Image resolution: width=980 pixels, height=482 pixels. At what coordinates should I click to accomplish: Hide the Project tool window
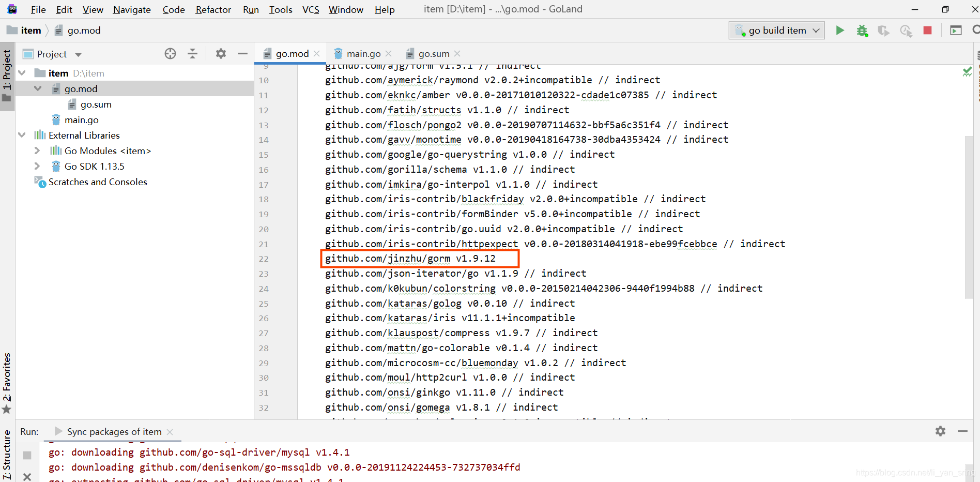click(x=242, y=53)
